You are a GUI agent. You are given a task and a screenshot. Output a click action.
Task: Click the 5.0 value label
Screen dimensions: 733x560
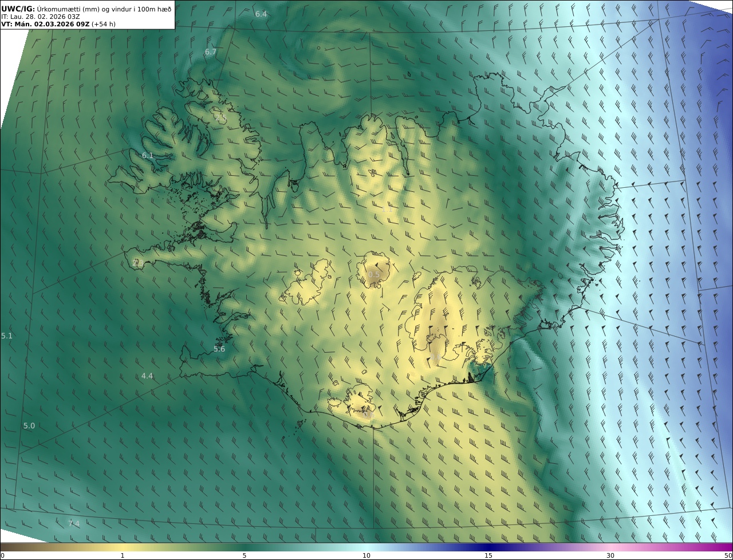(29, 426)
